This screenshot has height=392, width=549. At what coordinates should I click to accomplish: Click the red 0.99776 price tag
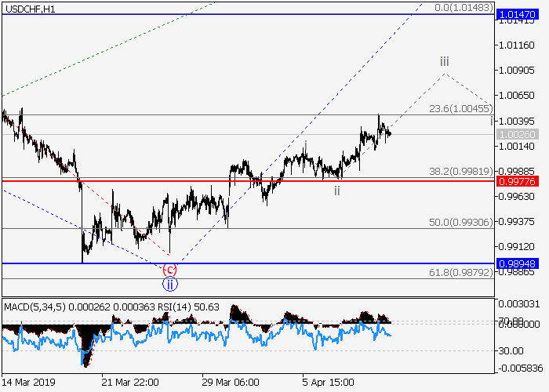pos(516,181)
